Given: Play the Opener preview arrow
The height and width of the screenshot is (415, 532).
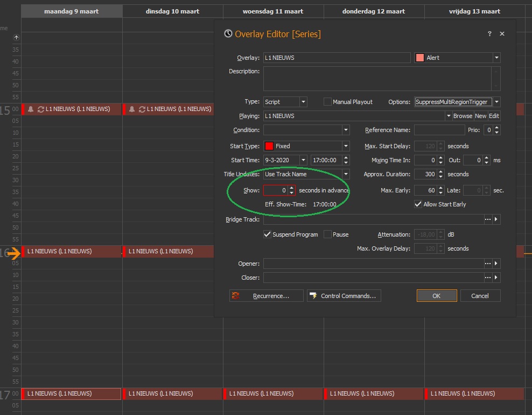Looking at the screenshot, I should pos(496,264).
